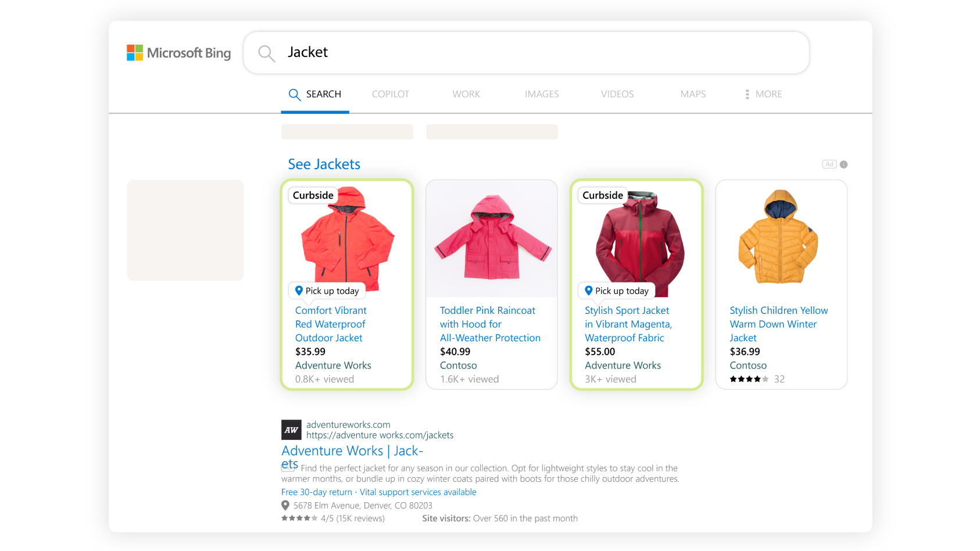
Task: Open the See Jackets heading link
Action: tap(324, 164)
